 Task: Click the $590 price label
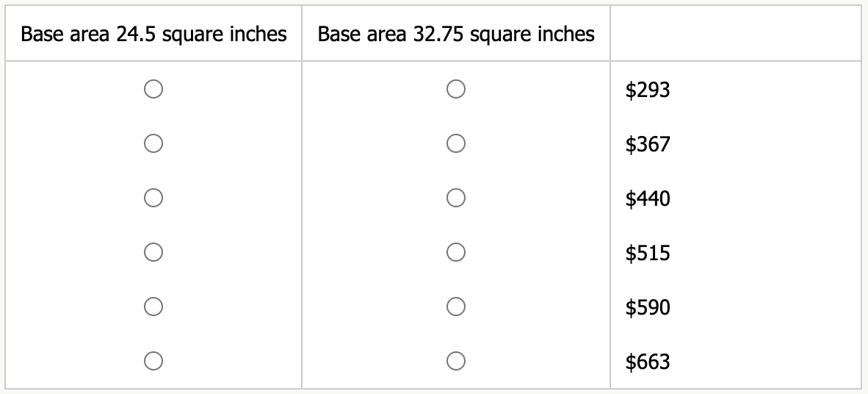click(x=648, y=307)
